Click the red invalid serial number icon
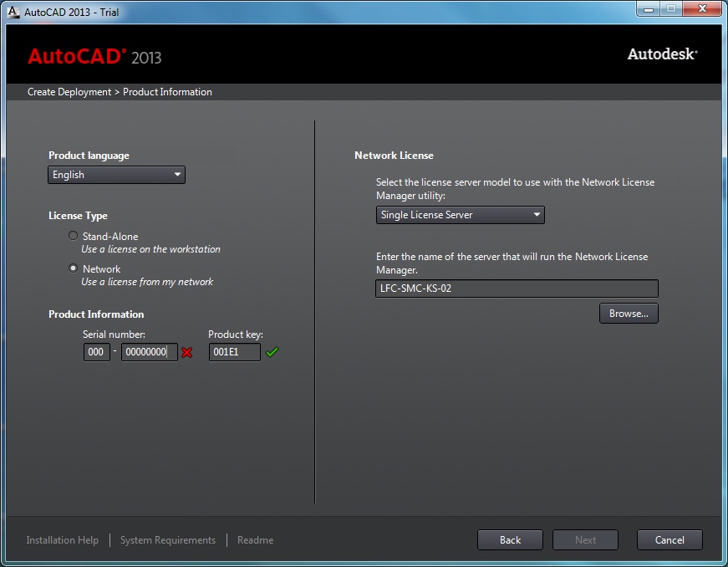Screen dimensions: 728x567 187,352
